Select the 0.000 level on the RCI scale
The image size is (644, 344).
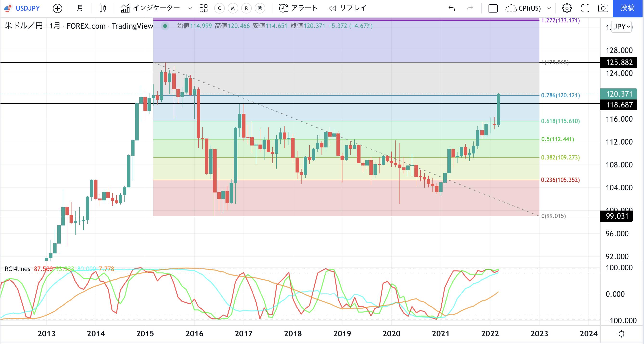[x=615, y=294]
